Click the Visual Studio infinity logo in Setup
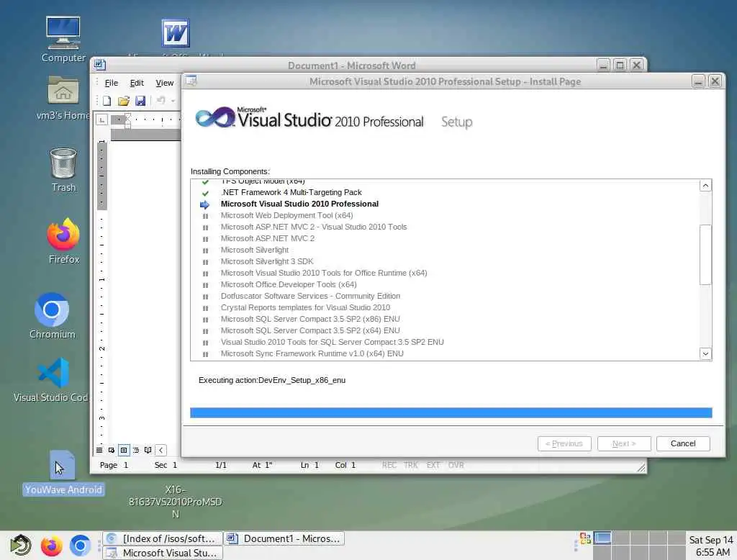737x560 pixels. 214,117
